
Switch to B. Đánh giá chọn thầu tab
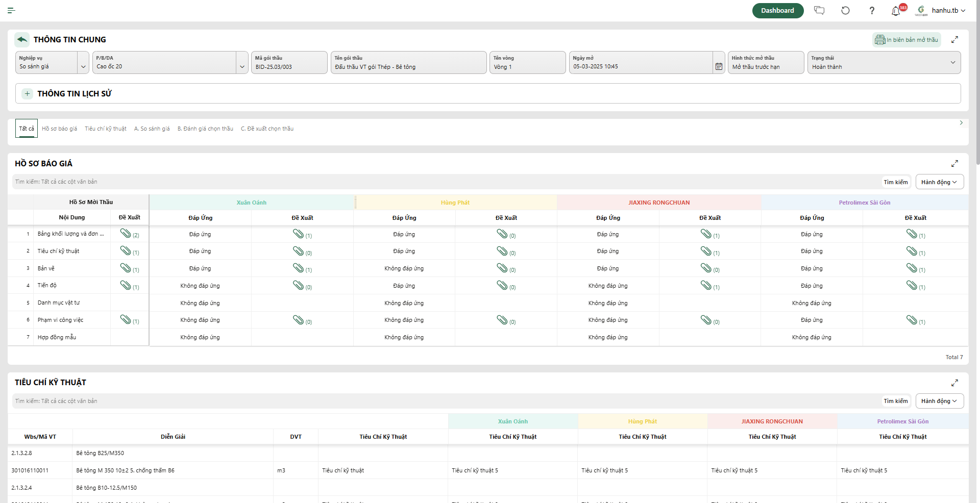click(205, 129)
